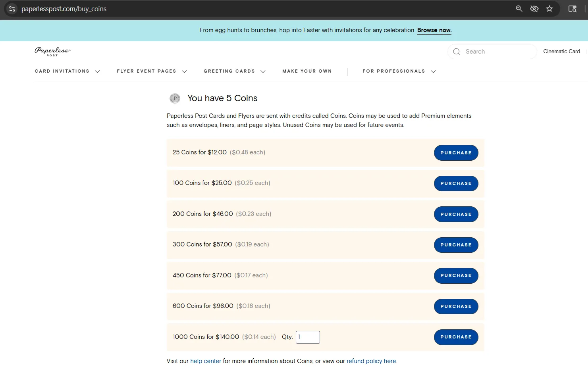Image resolution: width=588 pixels, height=371 pixels.
Task: Purchase 25 Coins for $12.00
Action: 456,153
